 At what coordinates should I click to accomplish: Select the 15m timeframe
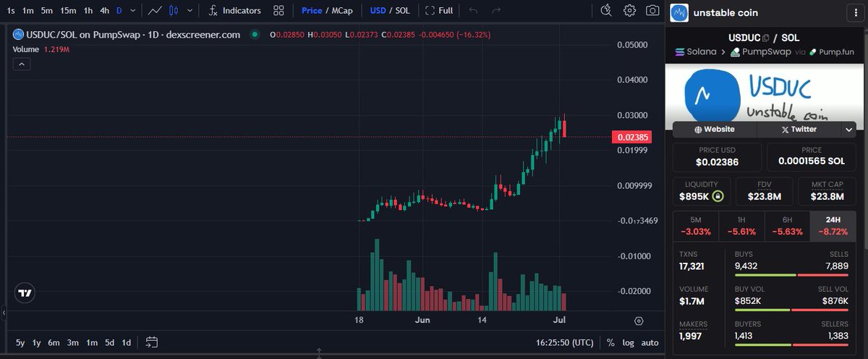69,11
